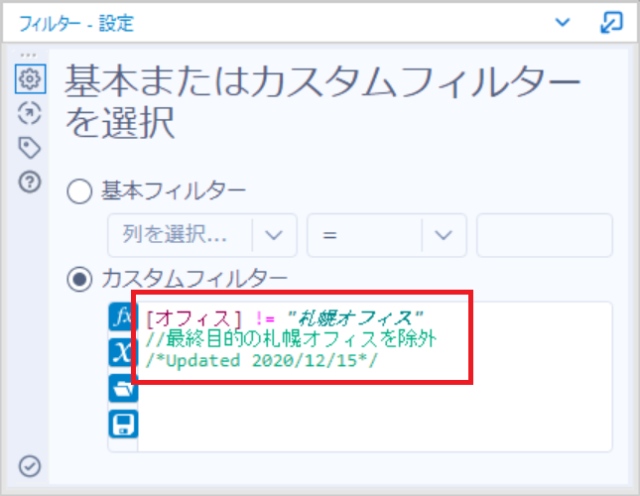Screen dimensions: 640x496
Task: Expand the window title chevron menu
Action: pos(562,22)
